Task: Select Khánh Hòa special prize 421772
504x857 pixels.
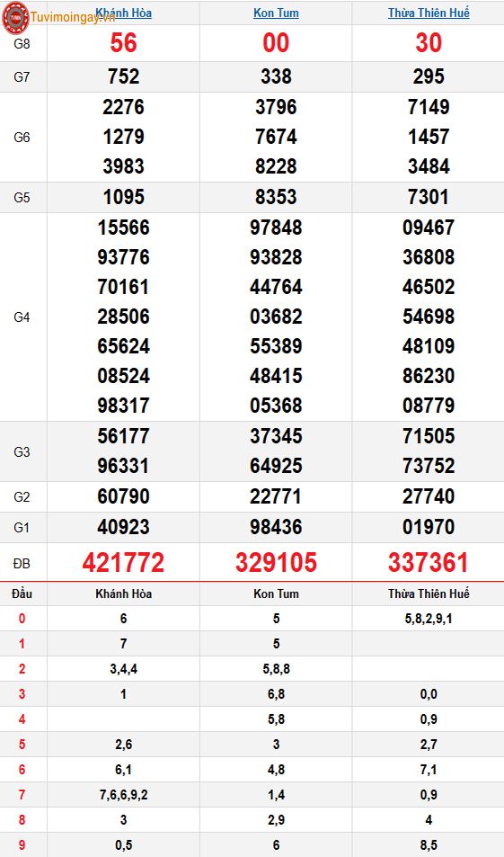Action: click(123, 562)
